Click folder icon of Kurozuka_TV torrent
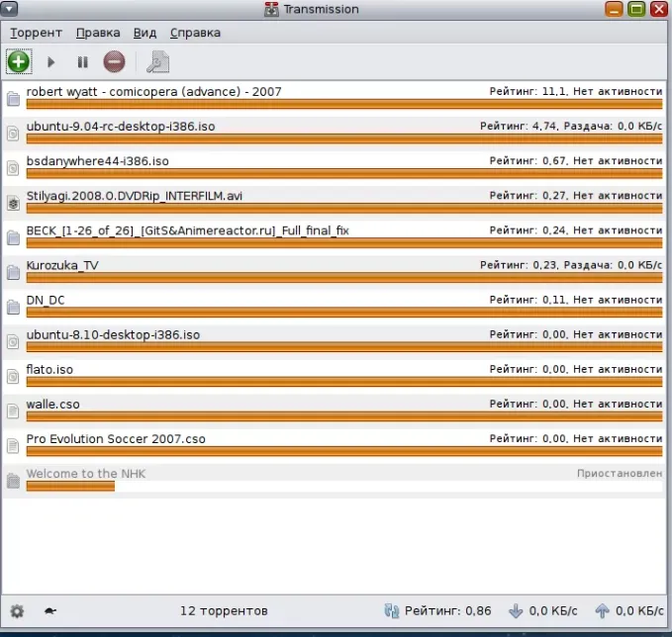Viewport: 672px width, 637px height. 13,272
